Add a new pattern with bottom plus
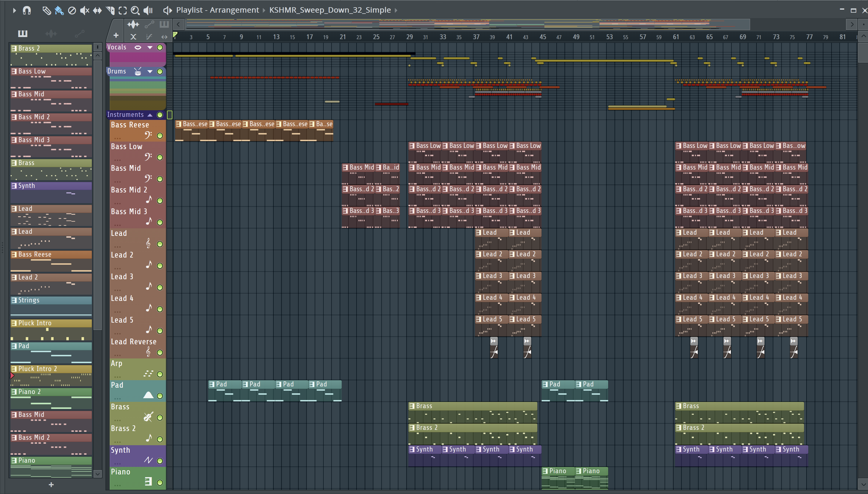The width and height of the screenshot is (868, 494). [51, 485]
